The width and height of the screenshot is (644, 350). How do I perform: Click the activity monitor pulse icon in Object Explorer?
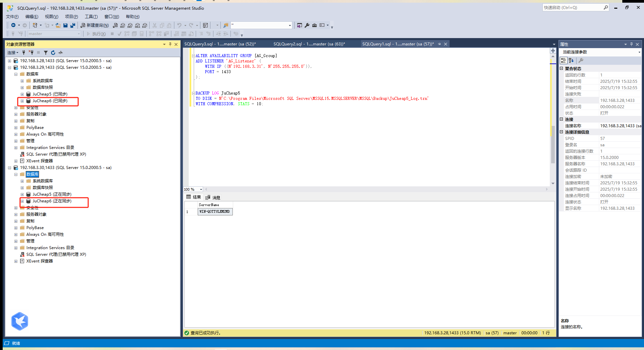(60, 52)
